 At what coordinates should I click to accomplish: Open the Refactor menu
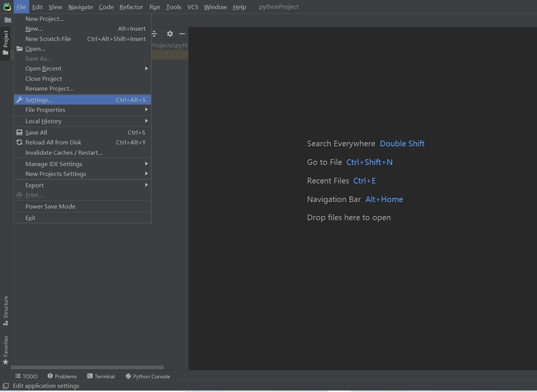click(131, 7)
